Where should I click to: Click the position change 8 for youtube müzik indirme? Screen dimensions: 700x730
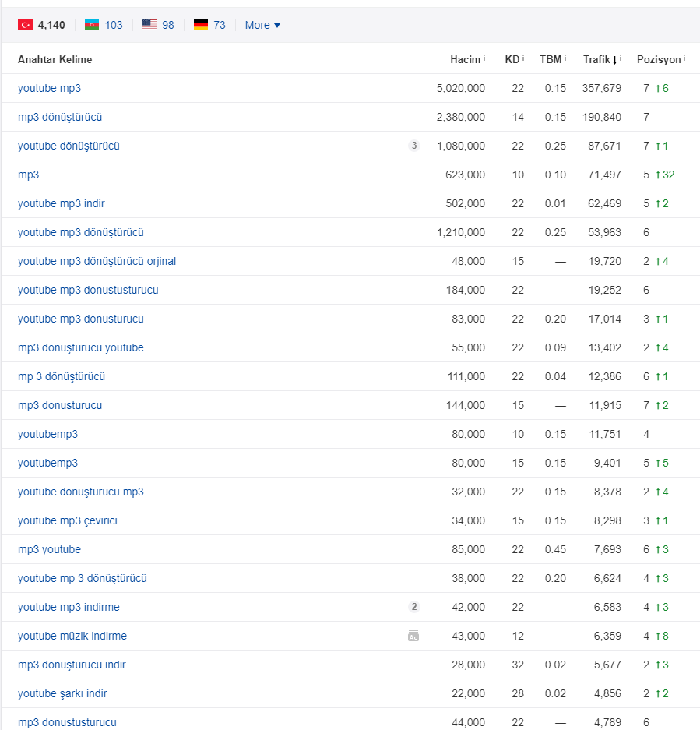[x=662, y=636]
